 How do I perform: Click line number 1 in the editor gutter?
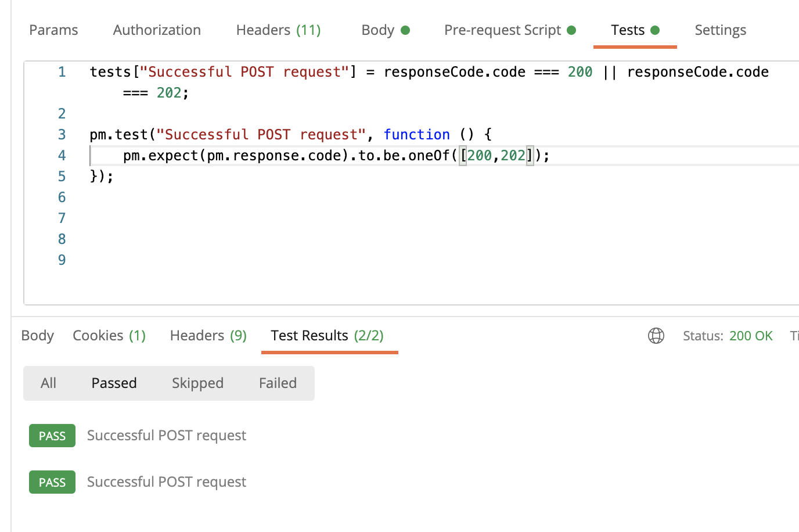coord(62,71)
